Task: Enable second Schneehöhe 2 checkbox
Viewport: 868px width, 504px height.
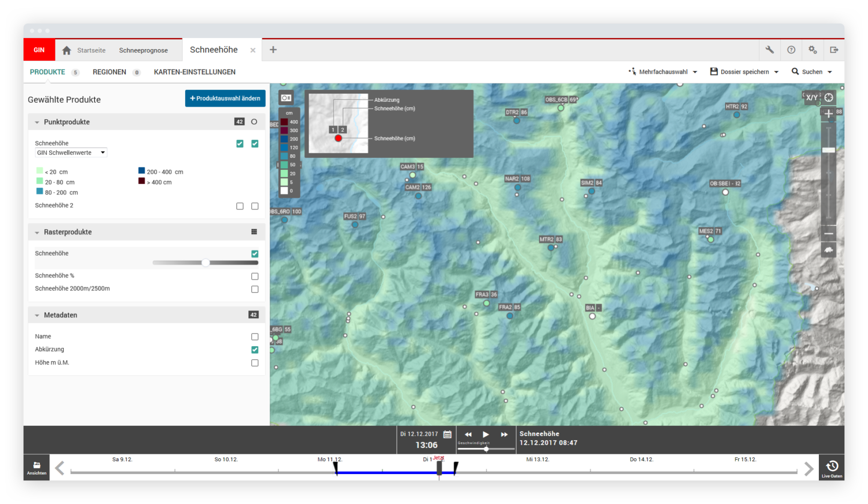Action: coord(255,206)
